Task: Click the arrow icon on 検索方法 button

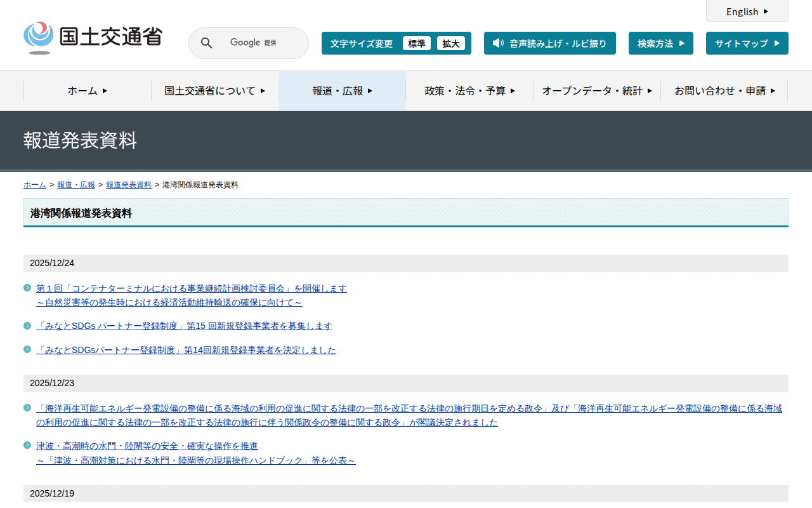Action: click(682, 43)
